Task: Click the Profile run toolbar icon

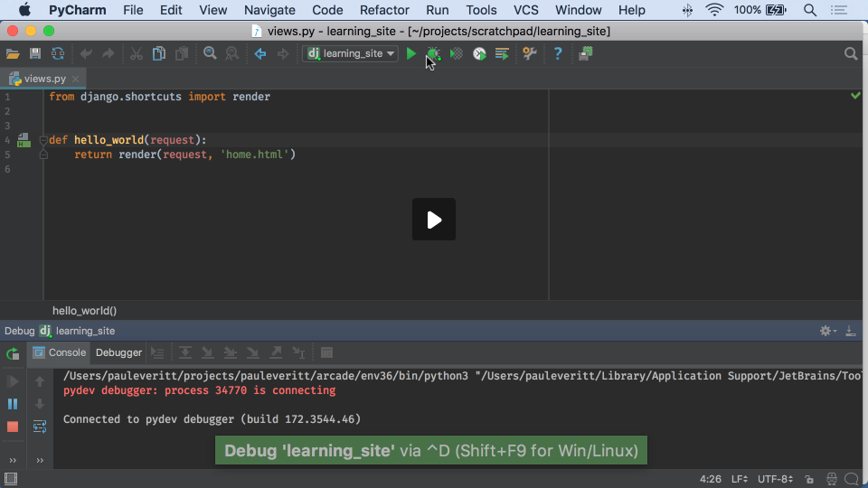Action: [479, 53]
